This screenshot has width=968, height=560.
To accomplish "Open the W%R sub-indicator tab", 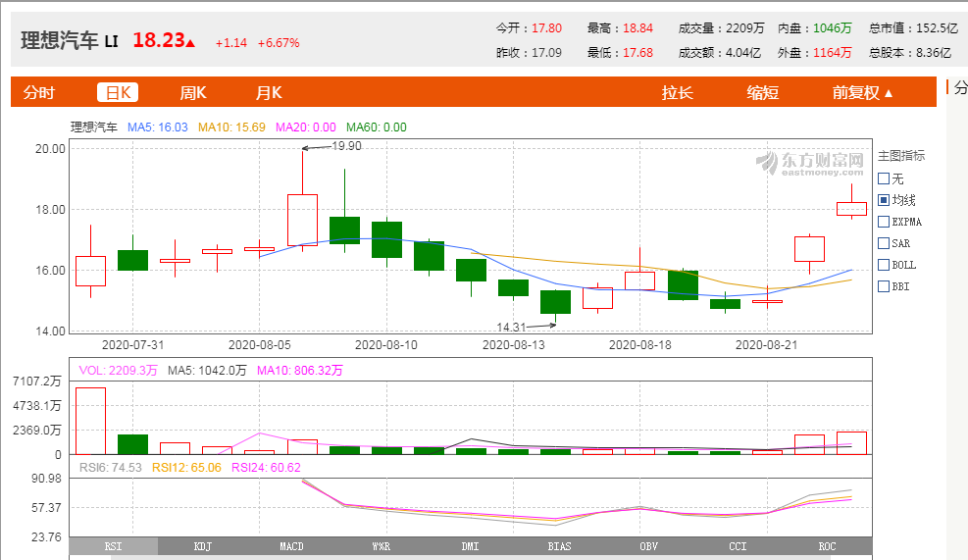I will click(381, 546).
